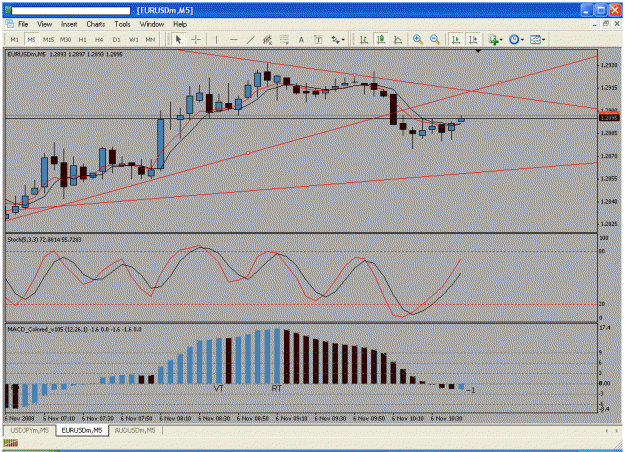Click the 6 Nov 10:10 time label
Screen dimensions: 625x452
(407, 419)
